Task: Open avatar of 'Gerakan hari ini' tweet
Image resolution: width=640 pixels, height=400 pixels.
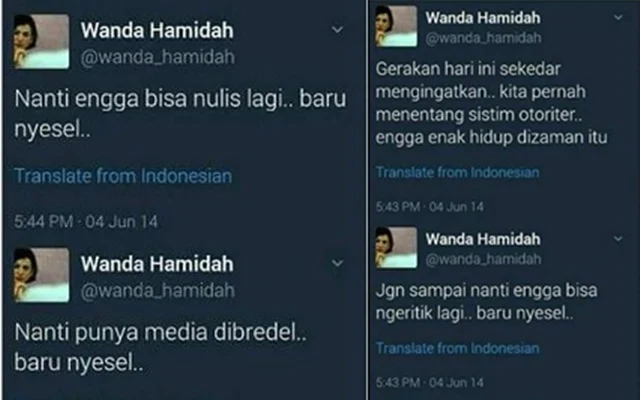Action: point(396,26)
